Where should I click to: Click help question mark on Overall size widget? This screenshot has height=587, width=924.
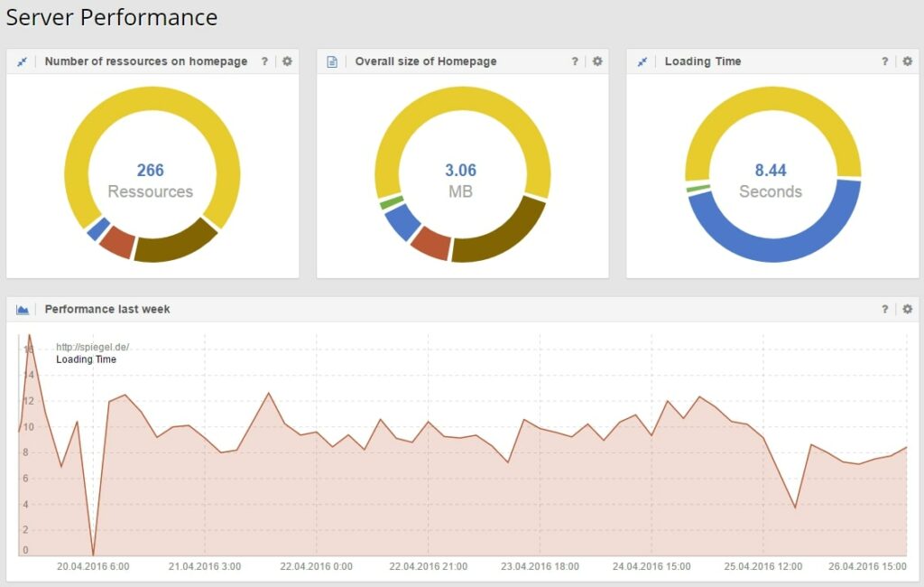tap(575, 61)
